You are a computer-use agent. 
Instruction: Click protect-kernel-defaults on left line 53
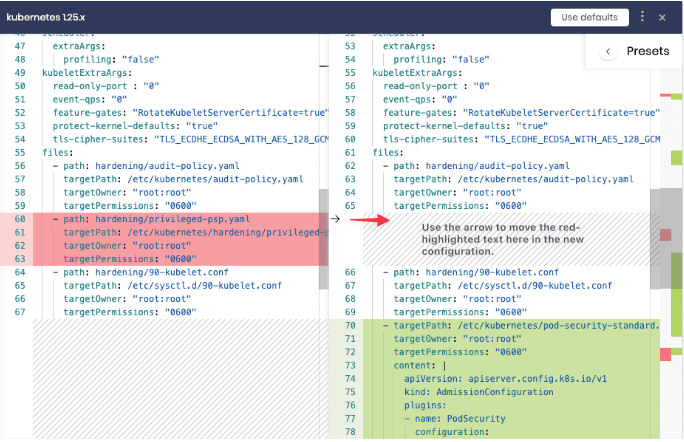point(135,126)
